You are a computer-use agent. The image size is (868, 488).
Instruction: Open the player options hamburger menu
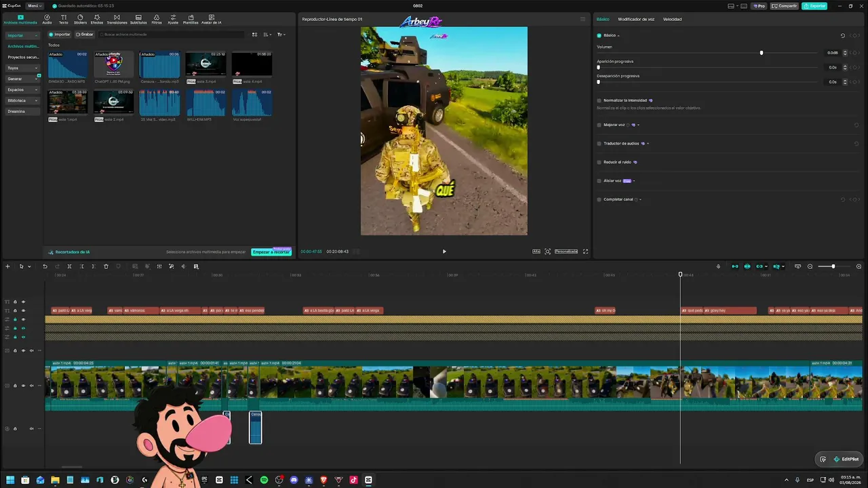click(x=583, y=19)
